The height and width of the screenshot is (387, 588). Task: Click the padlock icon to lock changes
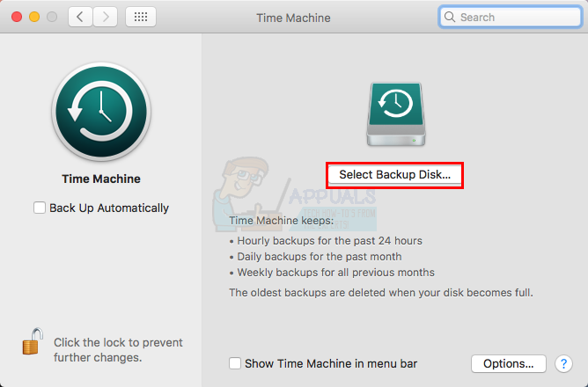(x=33, y=342)
